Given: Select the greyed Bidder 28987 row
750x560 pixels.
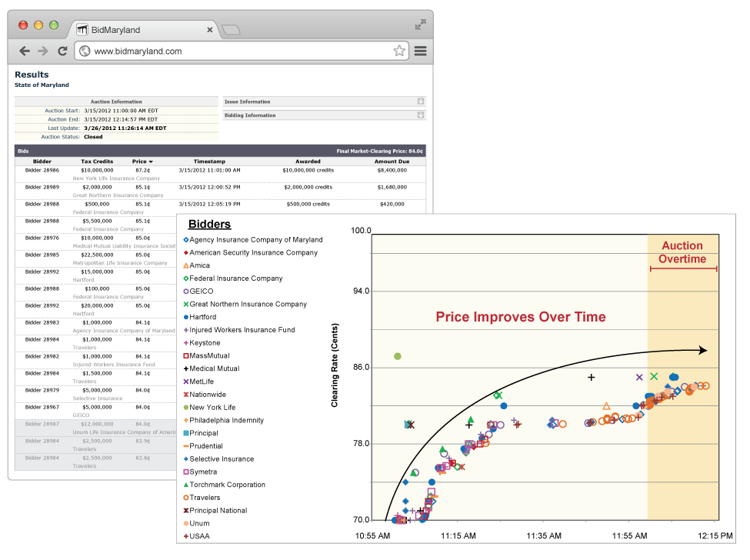Looking at the screenshot, I should (95, 428).
